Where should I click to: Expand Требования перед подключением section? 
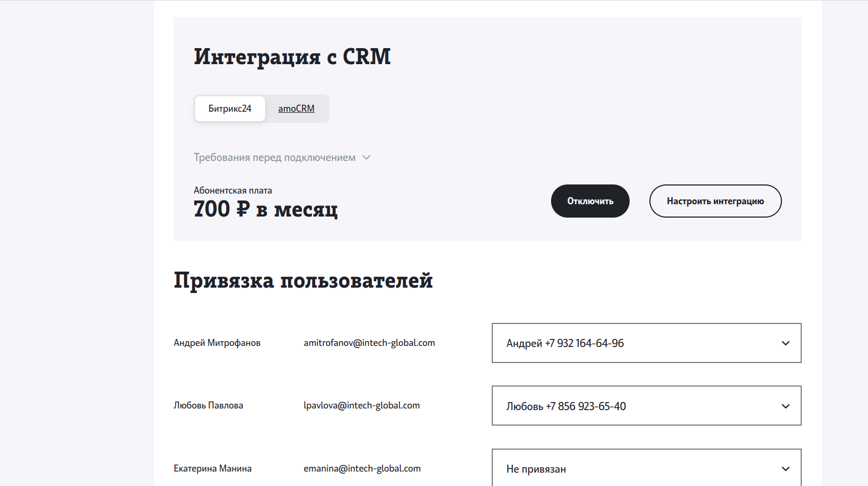coord(282,157)
